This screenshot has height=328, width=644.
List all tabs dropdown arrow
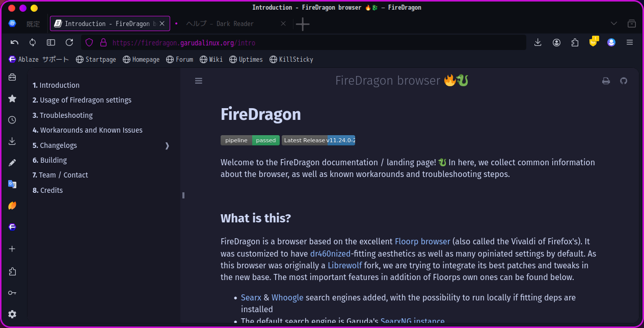614,23
